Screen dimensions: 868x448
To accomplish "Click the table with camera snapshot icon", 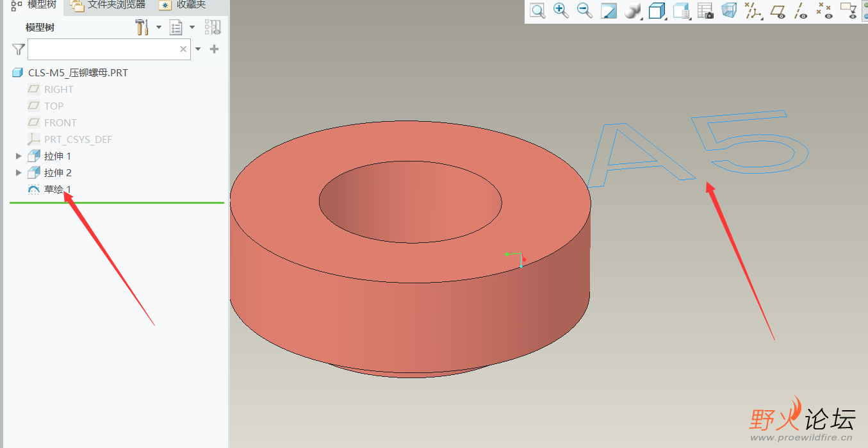I will tap(705, 11).
